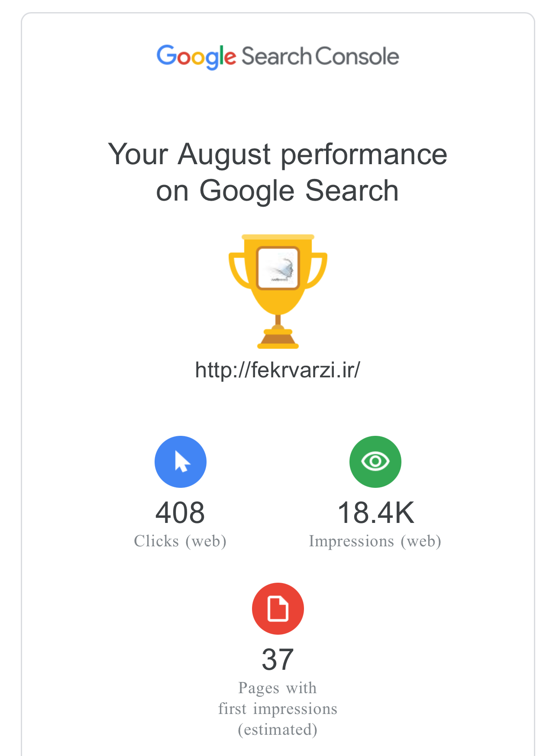
Task: Click the Search Console wordmark
Action: (x=320, y=56)
